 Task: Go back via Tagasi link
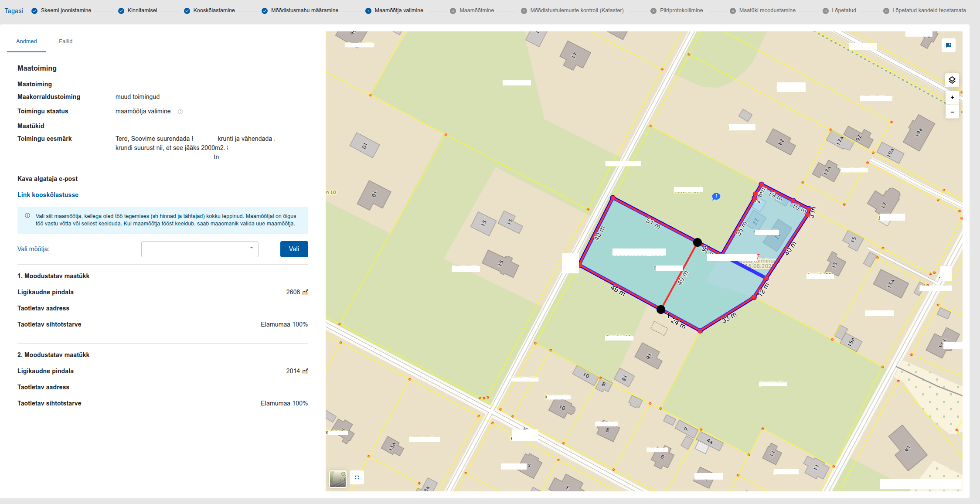click(x=14, y=11)
